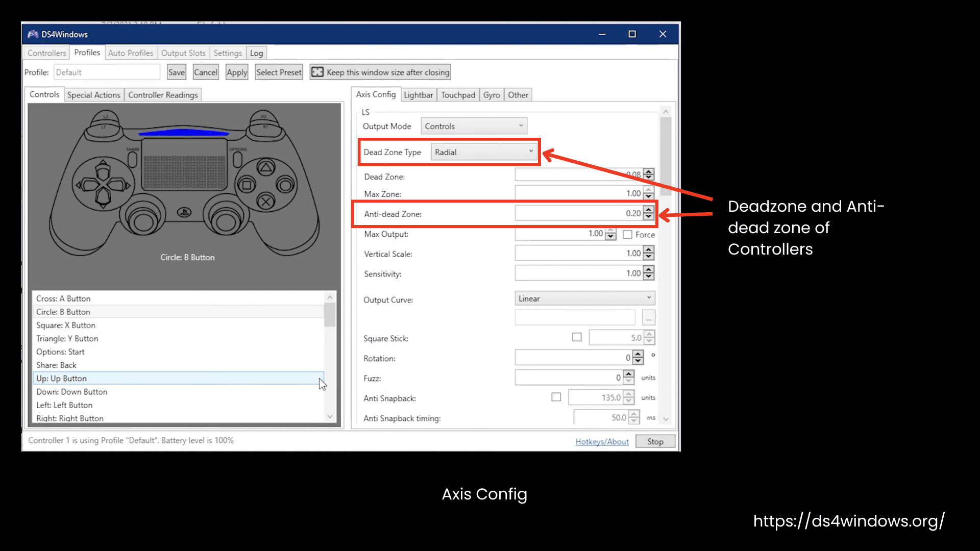
Task: Select Cross: A Button in list
Action: tap(178, 298)
